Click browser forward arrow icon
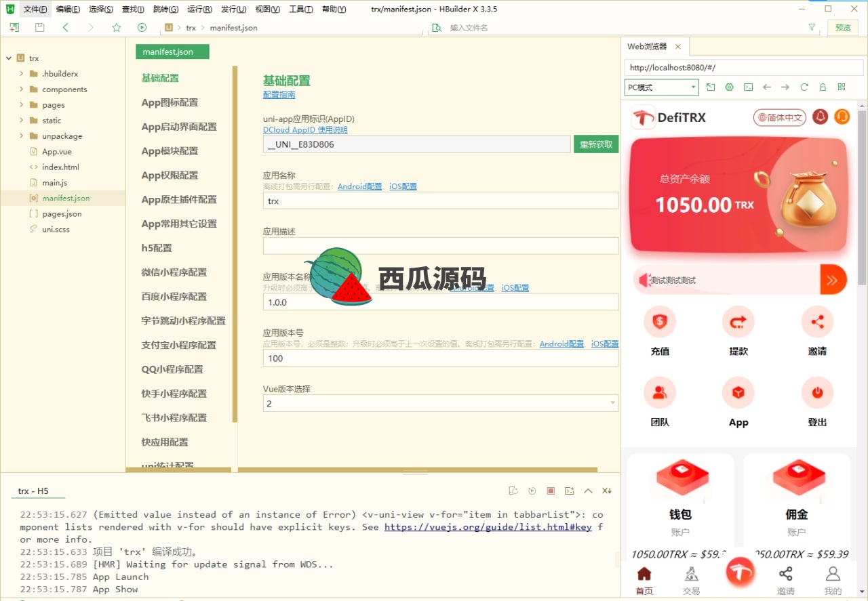This screenshot has height=601, width=868. 785,87
